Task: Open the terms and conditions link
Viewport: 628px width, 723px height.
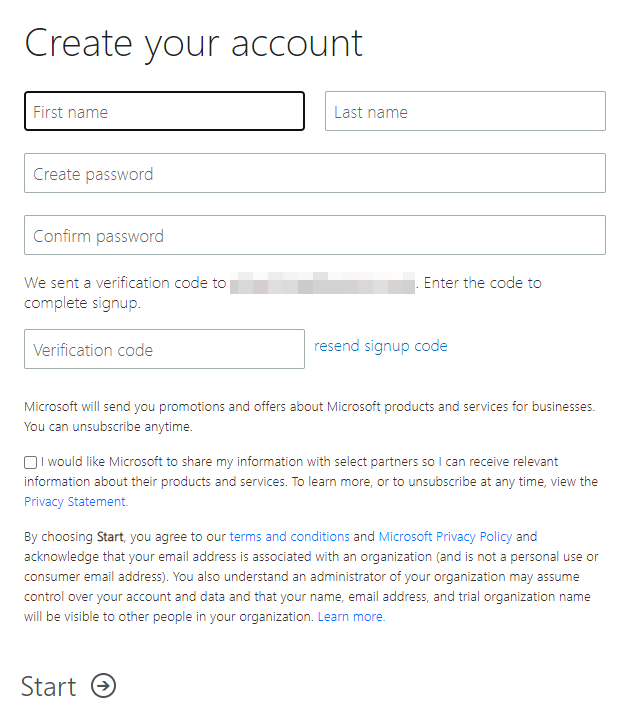Action: pos(290,537)
